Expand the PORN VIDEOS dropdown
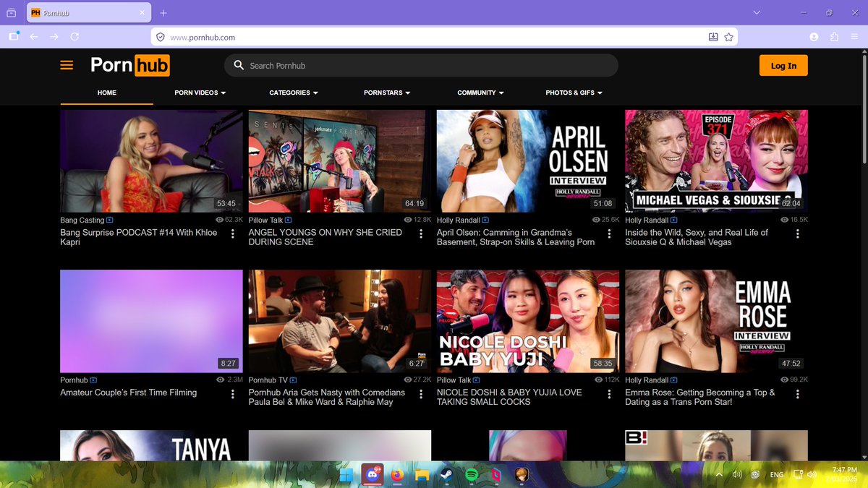 click(x=200, y=93)
